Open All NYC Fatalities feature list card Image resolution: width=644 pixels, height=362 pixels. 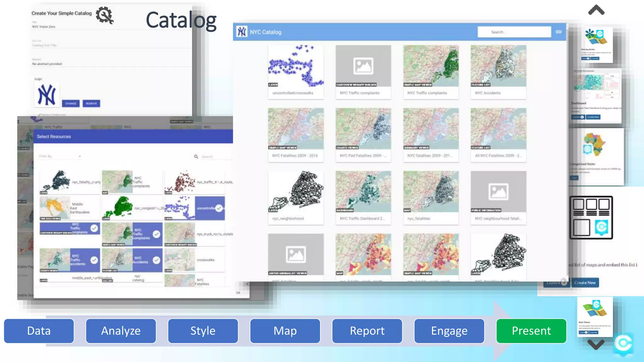pyautogui.click(x=498, y=135)
